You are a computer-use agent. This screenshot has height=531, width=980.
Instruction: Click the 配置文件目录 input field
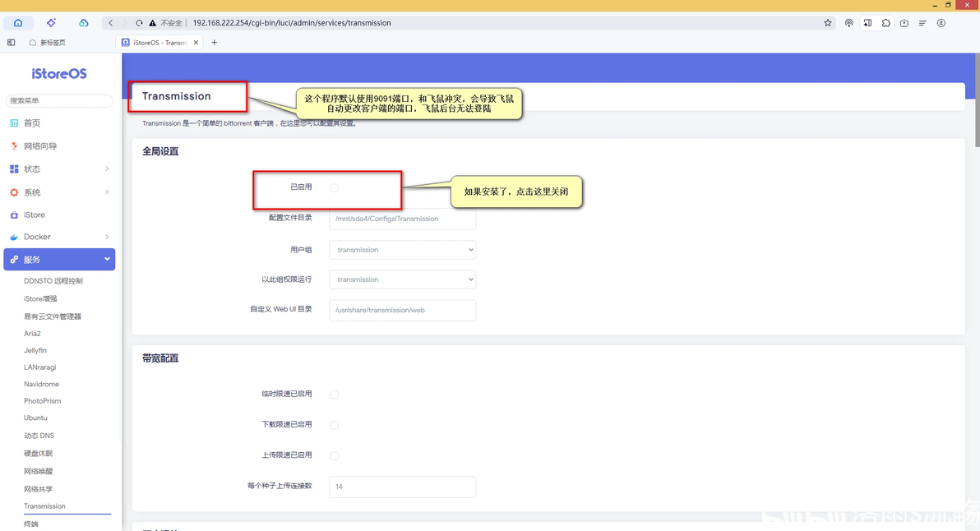tap(403, 219)
